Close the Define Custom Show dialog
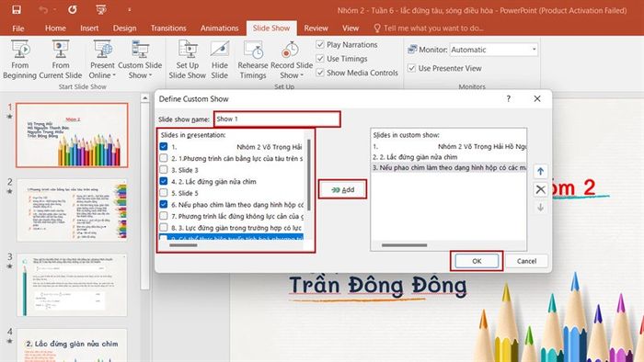 pos(537,99)
